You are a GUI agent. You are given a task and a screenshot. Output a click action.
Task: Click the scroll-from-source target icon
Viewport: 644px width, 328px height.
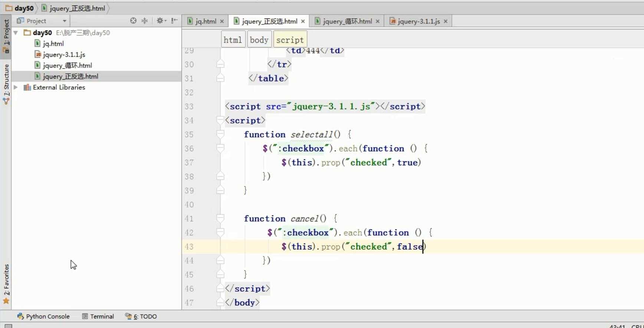(133, 21)
